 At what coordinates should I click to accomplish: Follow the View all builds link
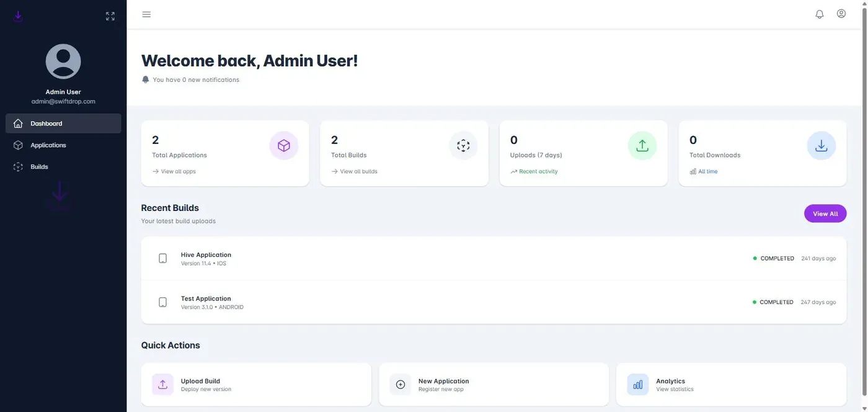354,171
